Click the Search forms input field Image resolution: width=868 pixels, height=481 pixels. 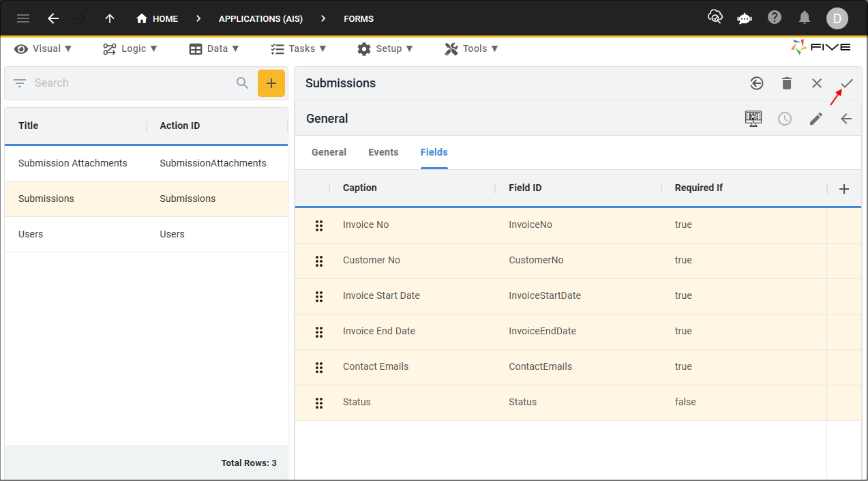(130, 83)
